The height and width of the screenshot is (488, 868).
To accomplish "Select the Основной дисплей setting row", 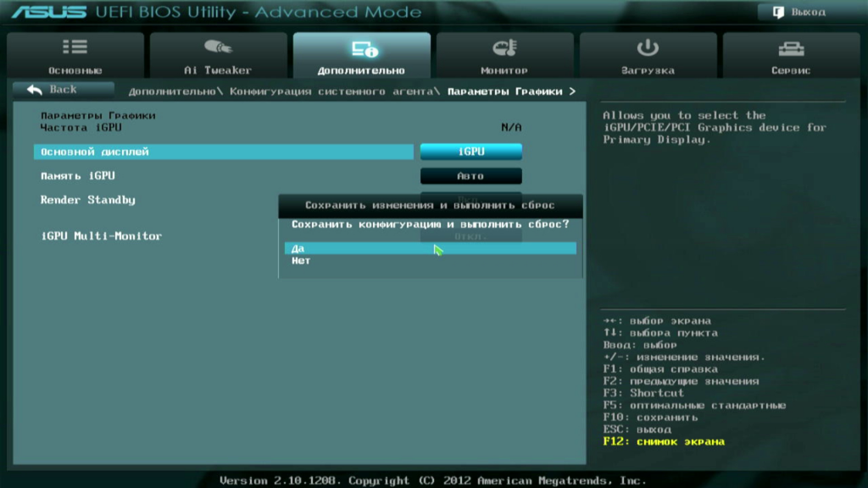I will pos(224,152).
